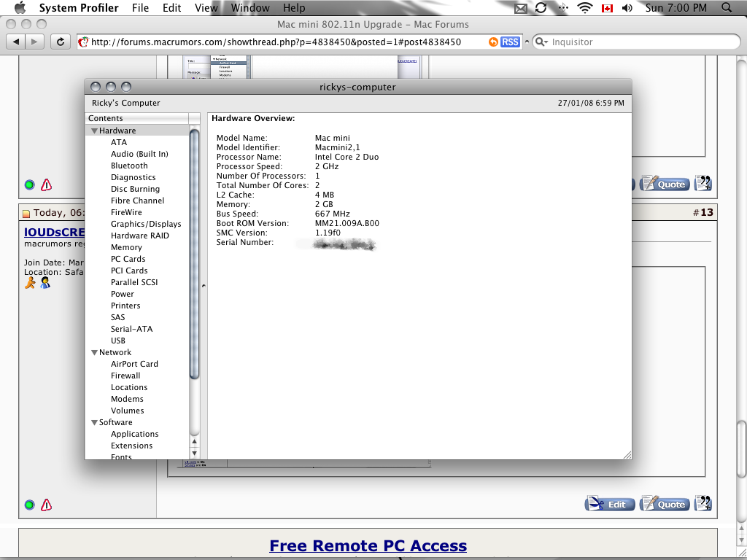Collapse the Software section triangle

94,423
